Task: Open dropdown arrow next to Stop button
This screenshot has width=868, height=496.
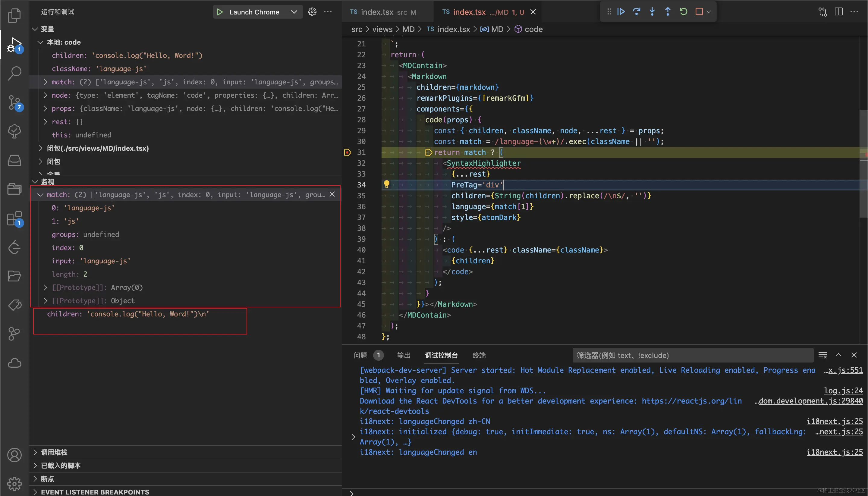Action: click(709, 11)
